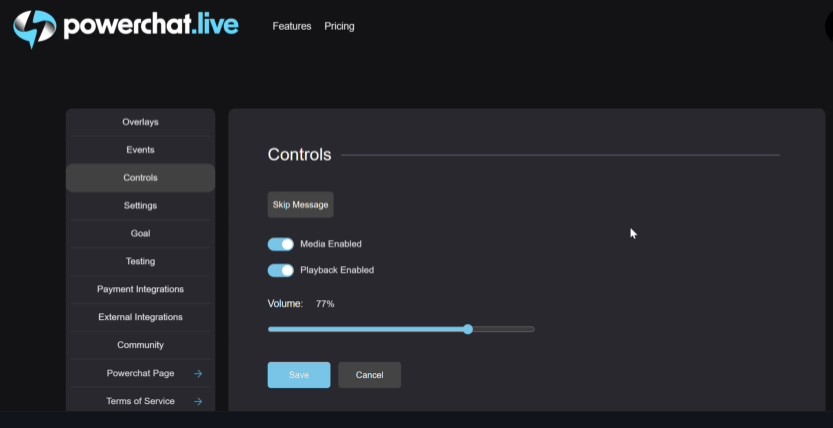Select Overlays in the sidebar
Image resolution: width=833 pixels, height=428 pixels.
tap(140, 122)
